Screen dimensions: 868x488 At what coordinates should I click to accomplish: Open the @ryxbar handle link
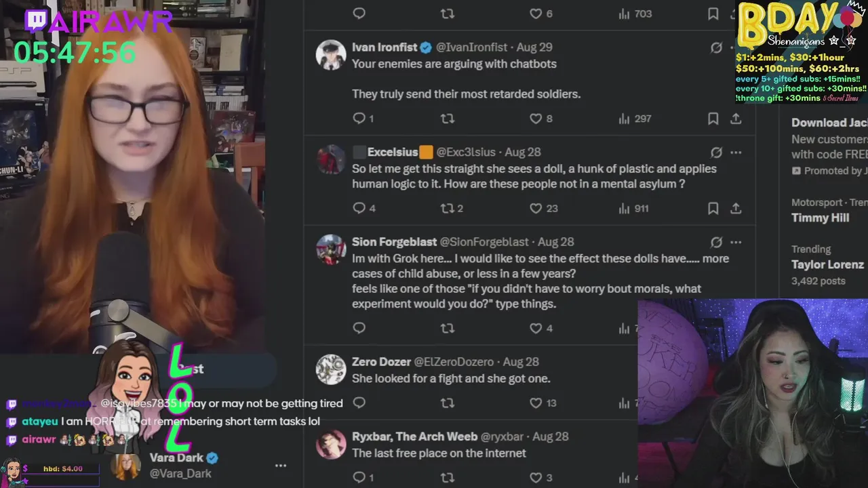tap(502, 436)
